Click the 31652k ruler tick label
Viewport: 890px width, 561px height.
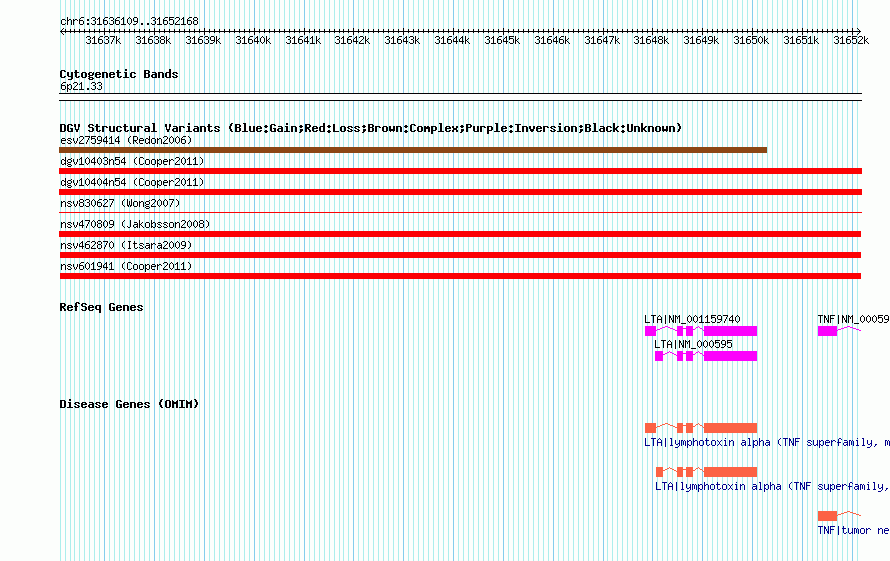coord(851,40)
